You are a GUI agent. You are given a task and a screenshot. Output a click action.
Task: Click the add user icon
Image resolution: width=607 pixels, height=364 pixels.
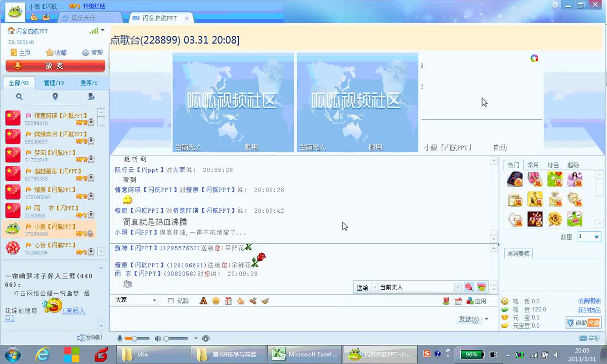[x=91, y=97]
